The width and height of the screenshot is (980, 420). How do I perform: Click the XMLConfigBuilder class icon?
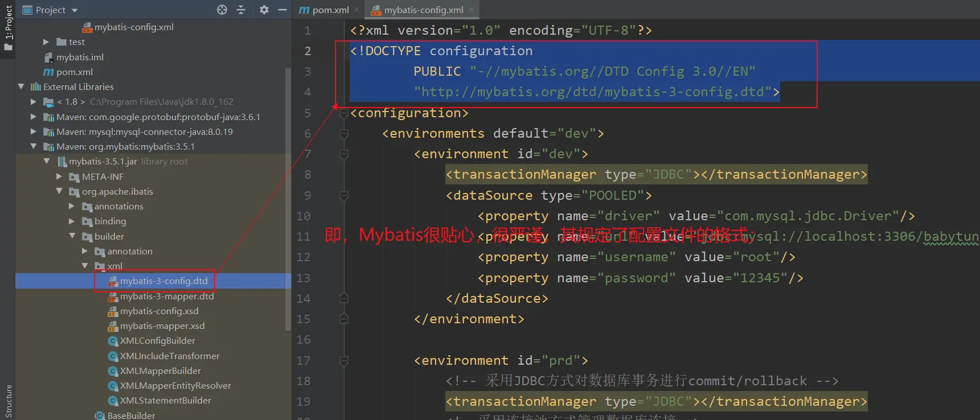point(113,341)
